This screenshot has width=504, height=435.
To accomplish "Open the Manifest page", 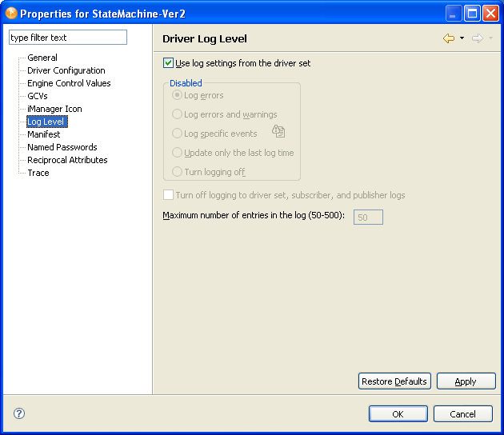I will point(44,134).
